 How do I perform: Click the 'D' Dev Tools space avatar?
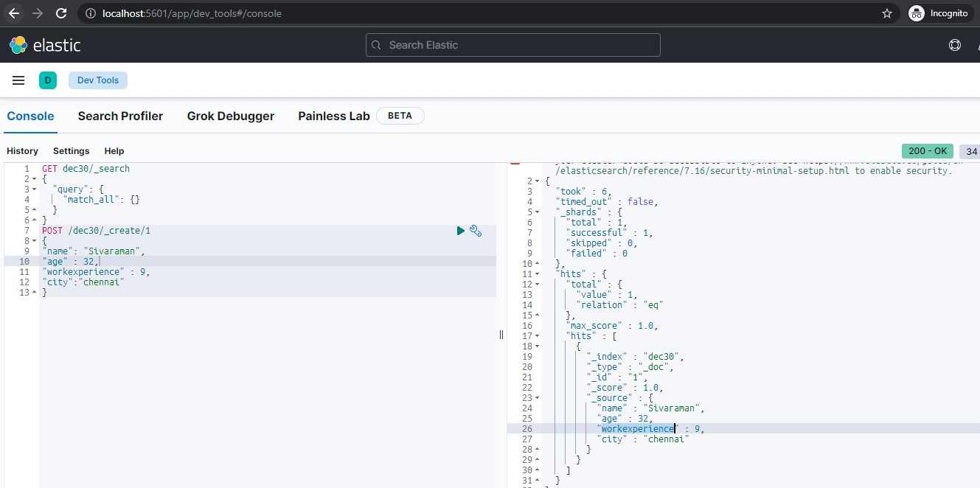pyautogui.click(x=48, y=80)
